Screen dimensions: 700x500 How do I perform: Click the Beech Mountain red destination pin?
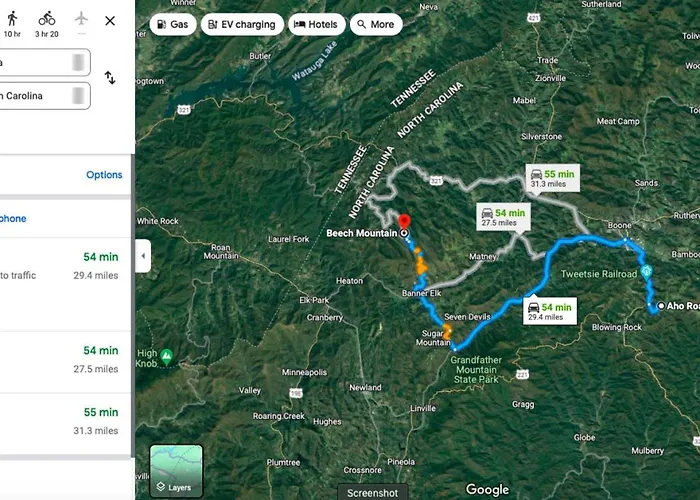(404, 223)
